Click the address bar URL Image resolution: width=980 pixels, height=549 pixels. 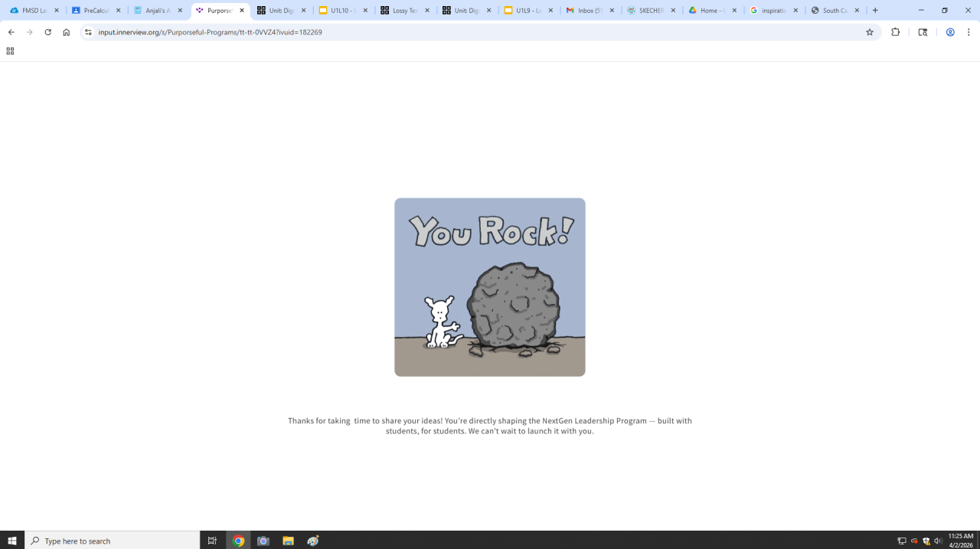pos(211,32)
